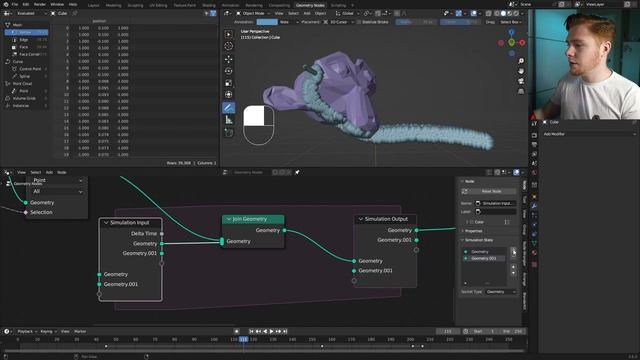Select the Measure tool in viewport toolbar
Screen dimensions: 640x360
tap(229, 120)
